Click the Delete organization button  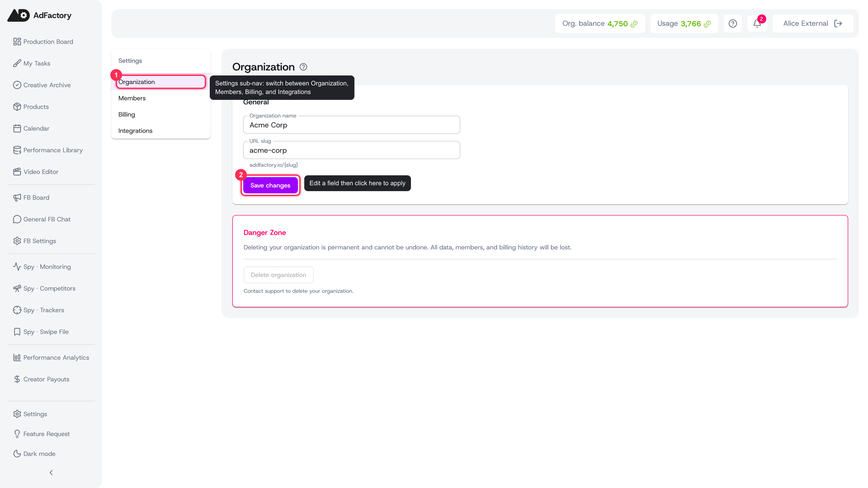[x=278, y=275]
